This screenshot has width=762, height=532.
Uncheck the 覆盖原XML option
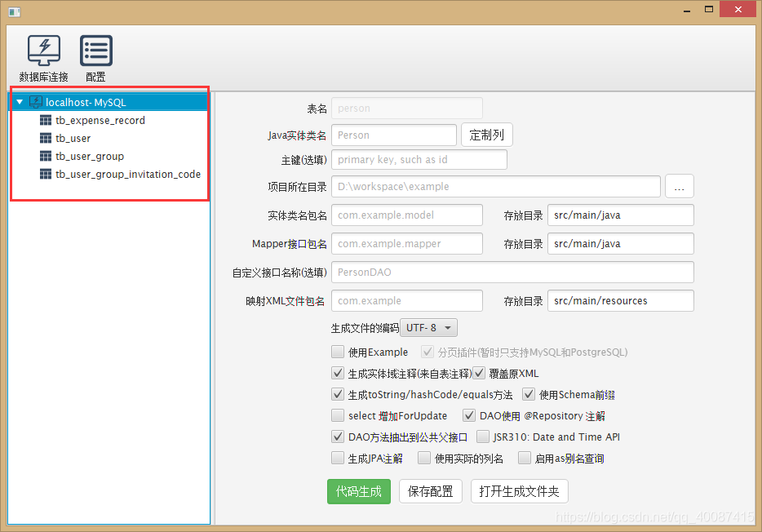[x=477, y=373]
